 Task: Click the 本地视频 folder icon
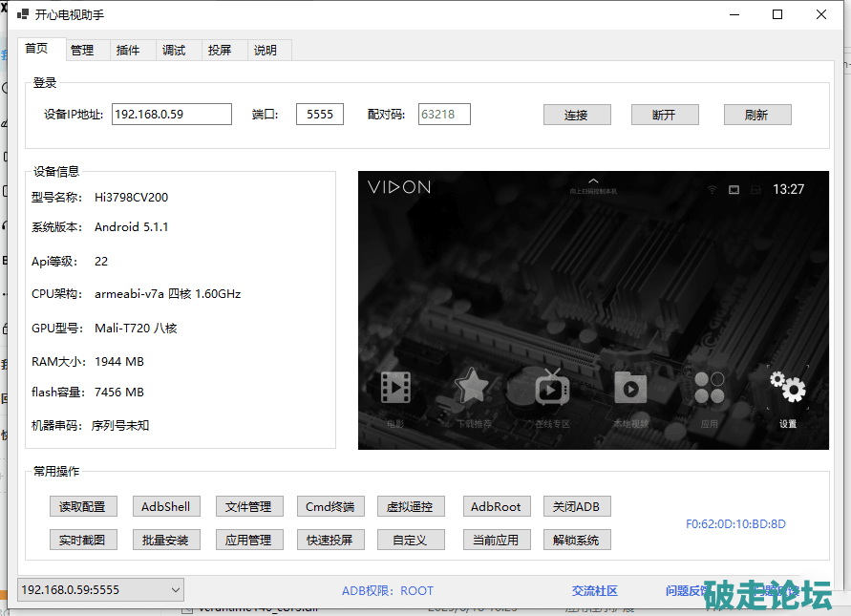click(x=630, y=388)
